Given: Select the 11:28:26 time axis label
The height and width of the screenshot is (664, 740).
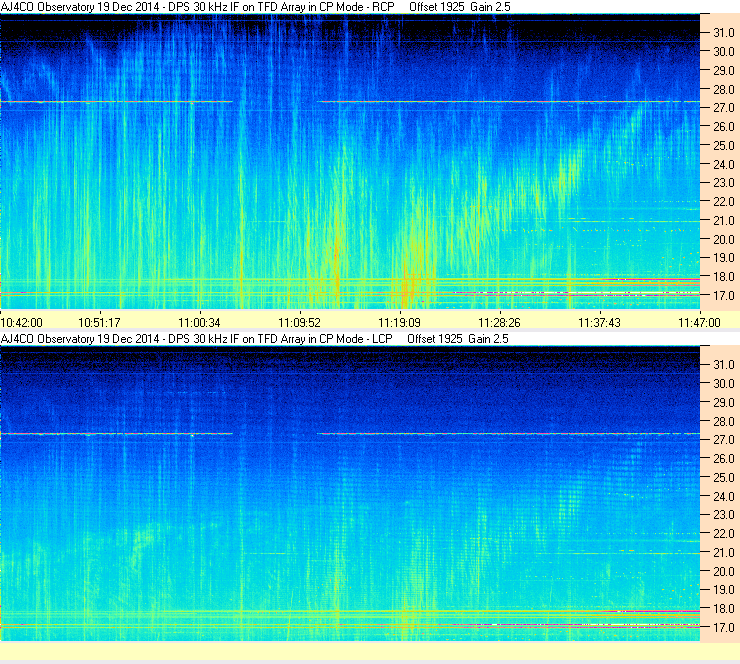Looking at the screenshot, I should click(499, 323).
